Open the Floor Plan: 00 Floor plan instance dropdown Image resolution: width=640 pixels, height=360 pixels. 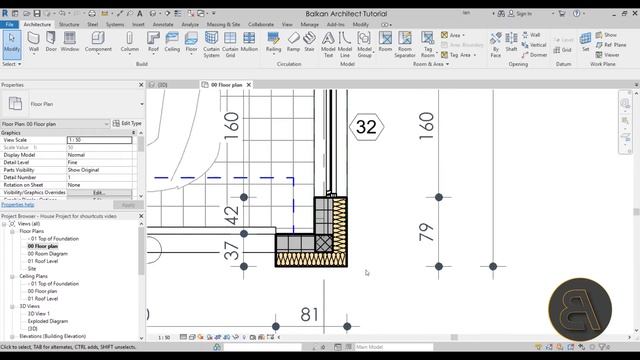(x=106, y=124)
